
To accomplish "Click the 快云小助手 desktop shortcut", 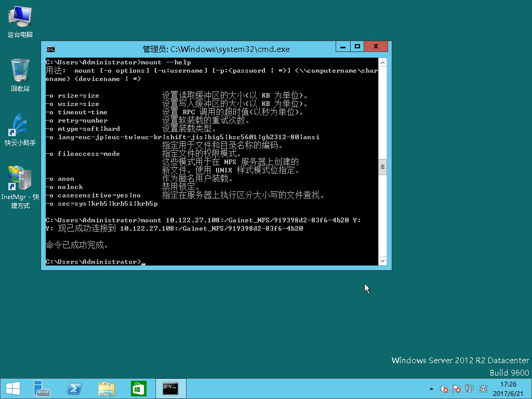I will tap(20, 128).
